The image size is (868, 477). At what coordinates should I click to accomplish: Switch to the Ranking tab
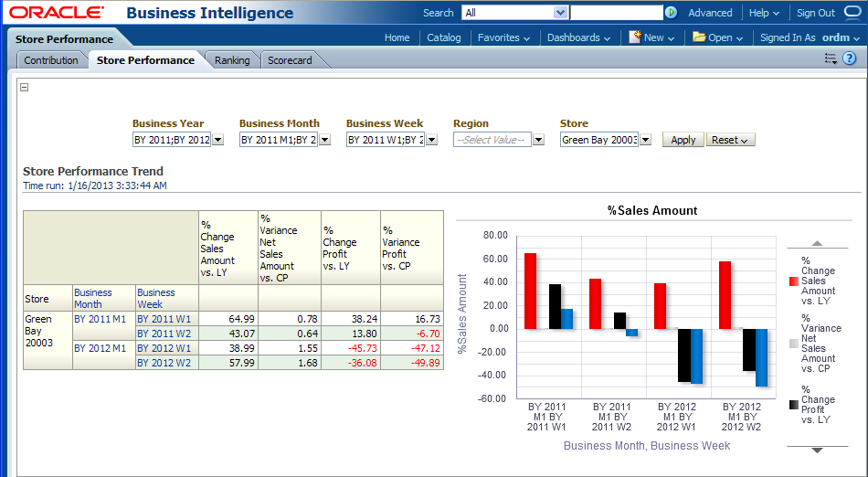[x=232, y=60]
